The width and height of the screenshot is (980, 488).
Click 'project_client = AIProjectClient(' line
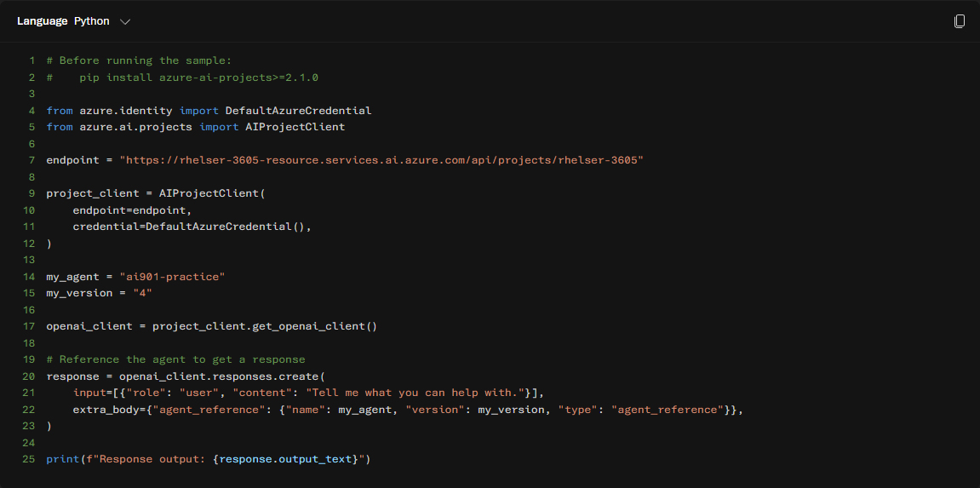[156, 193]
